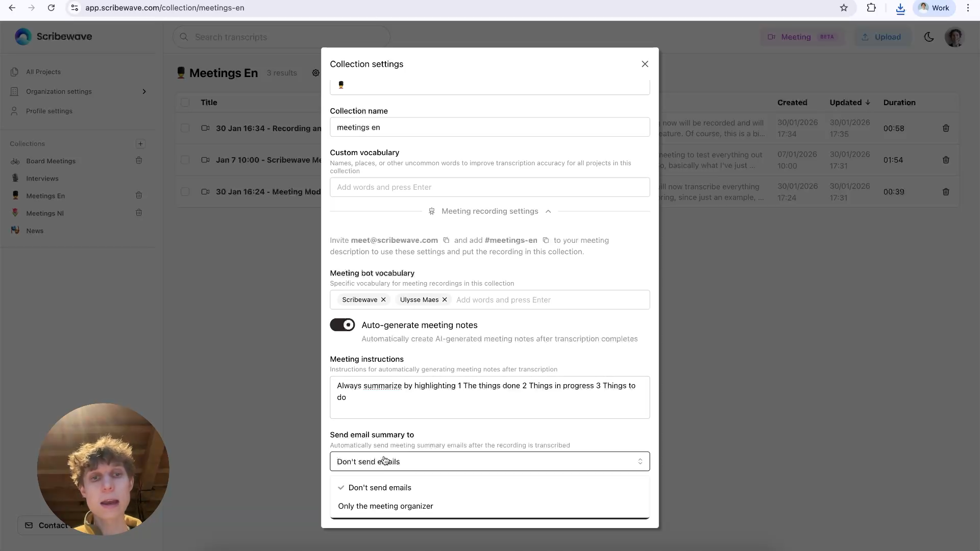Delete the Board Meetings collection
This screenshot has height=551, width=980.
tap(139, 161)
